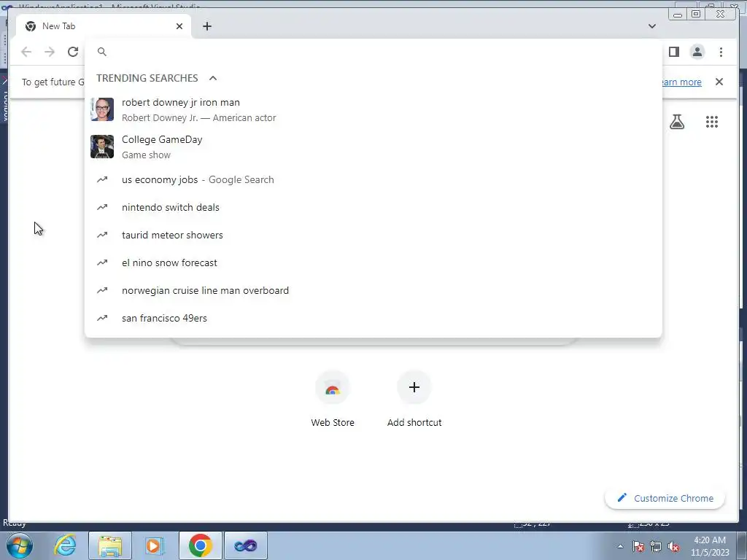747x560 pixels.
Task: Click trending arrow icon beside san francisco 49ers
Action: (x=102, y=318)
